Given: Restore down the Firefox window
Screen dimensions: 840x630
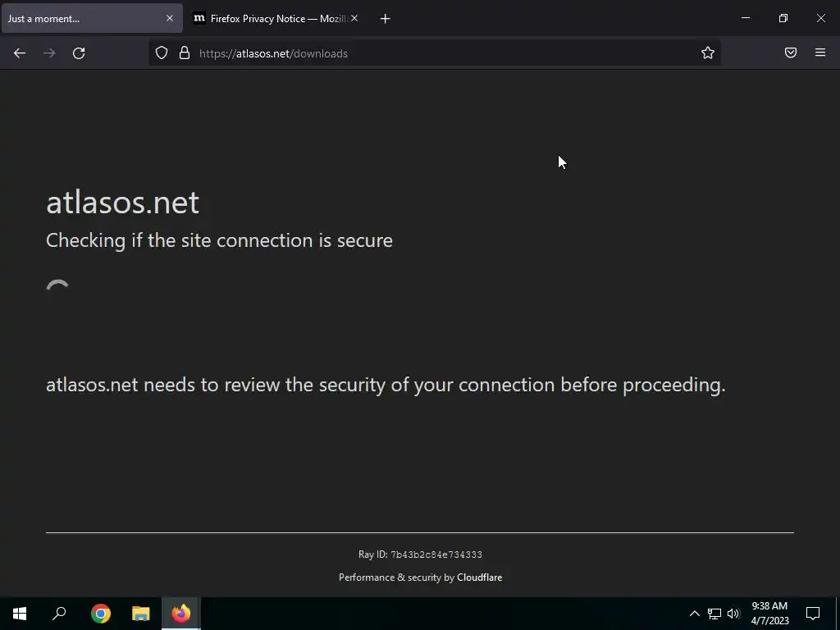Looking at the screenshot, I should tap(783, 18).
